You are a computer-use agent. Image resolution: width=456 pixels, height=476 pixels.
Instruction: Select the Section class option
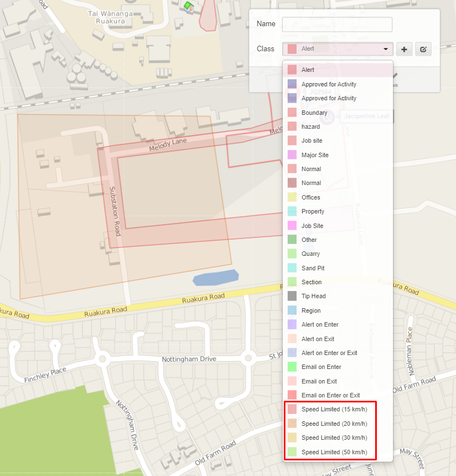click(338, 282)
